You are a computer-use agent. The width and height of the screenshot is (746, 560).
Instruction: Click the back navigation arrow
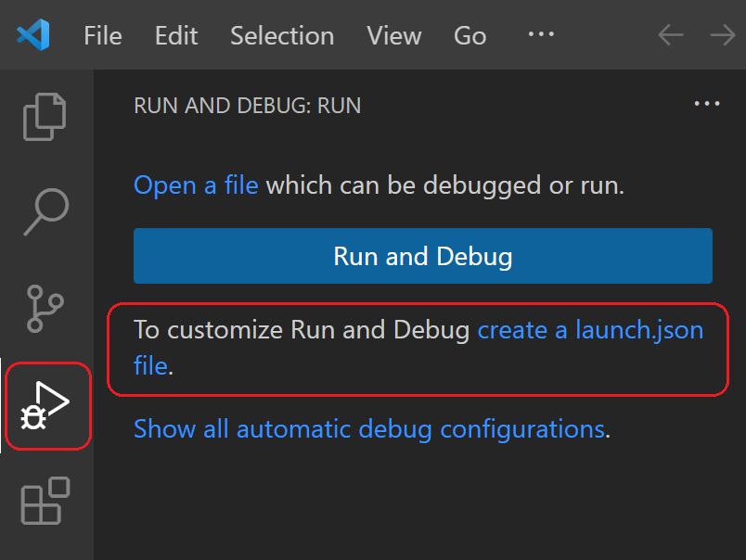pyautogui.click(x=670, y=35)
